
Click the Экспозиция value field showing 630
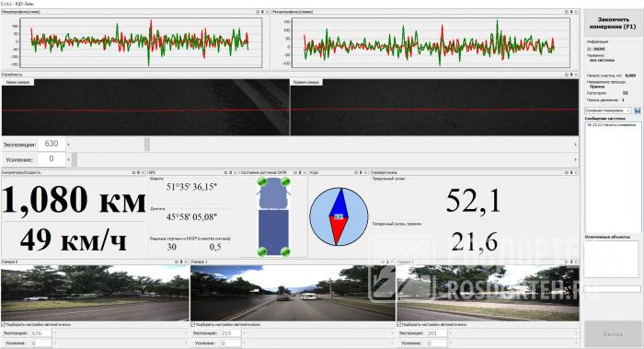[52, 144]
